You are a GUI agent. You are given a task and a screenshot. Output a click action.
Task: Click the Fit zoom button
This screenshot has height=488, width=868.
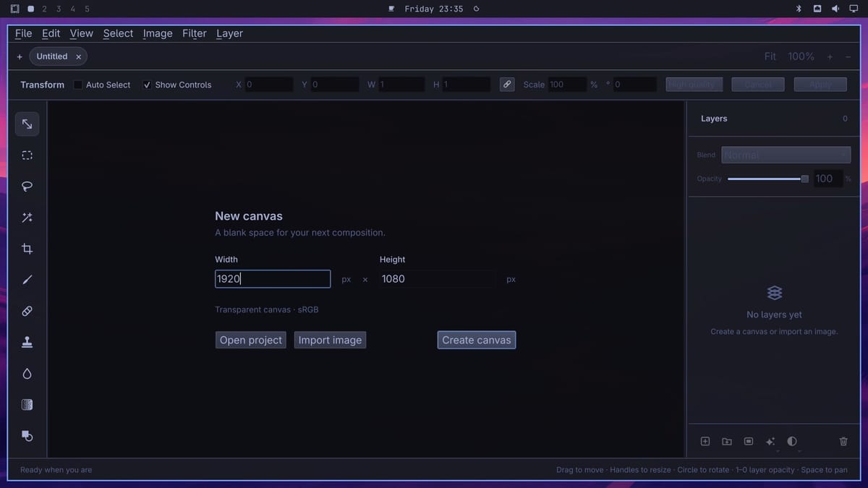(770, 56)
